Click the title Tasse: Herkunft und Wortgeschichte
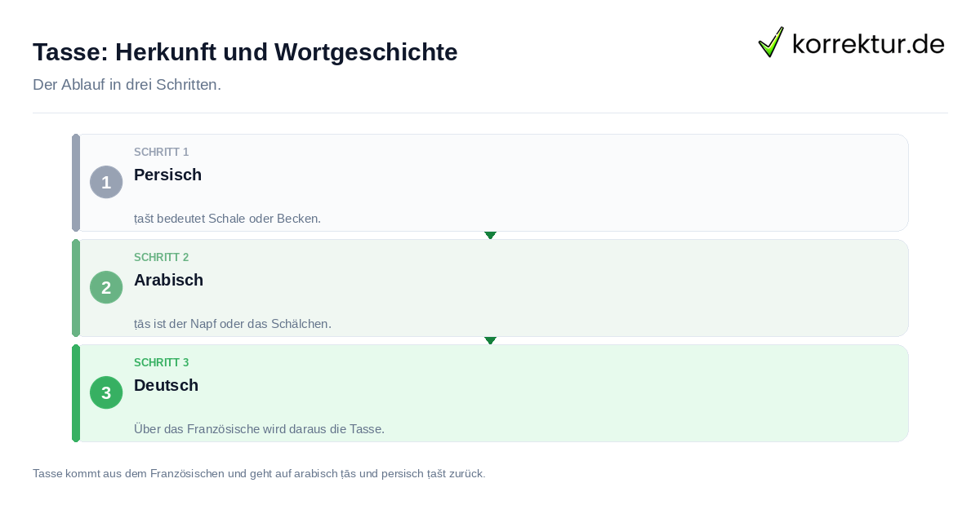 245,52
